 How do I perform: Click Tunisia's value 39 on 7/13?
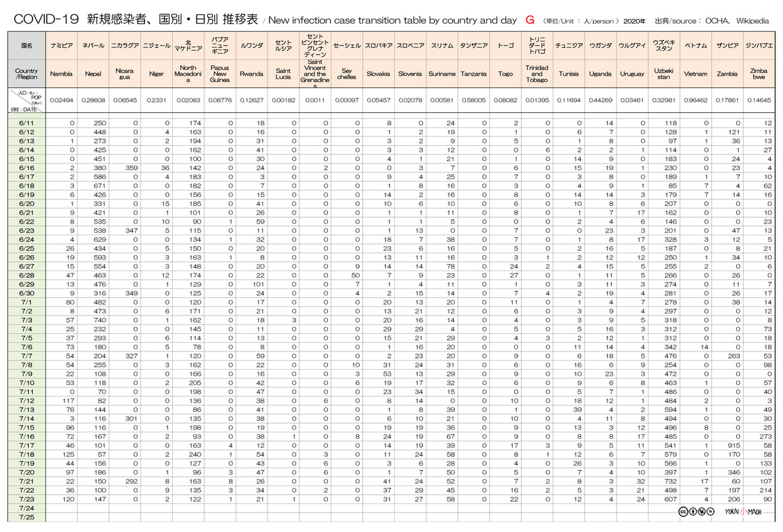point(577,409)
